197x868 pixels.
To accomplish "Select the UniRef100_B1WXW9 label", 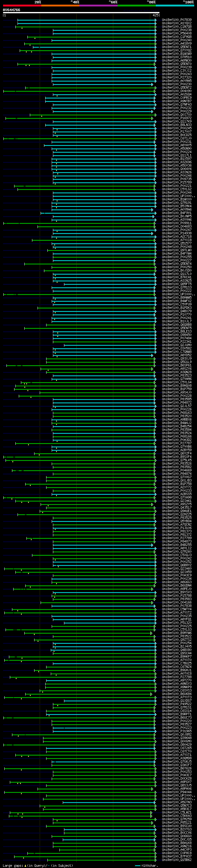I will tap(177, 54).
